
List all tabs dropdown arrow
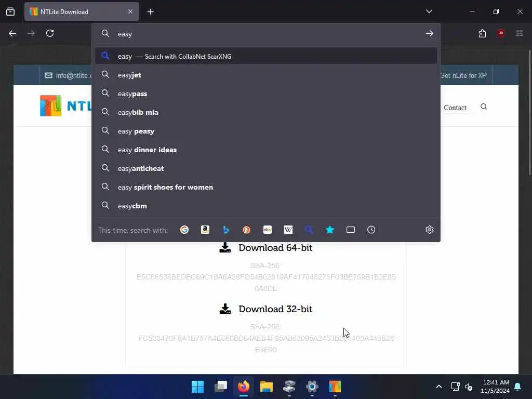(429, 11)
